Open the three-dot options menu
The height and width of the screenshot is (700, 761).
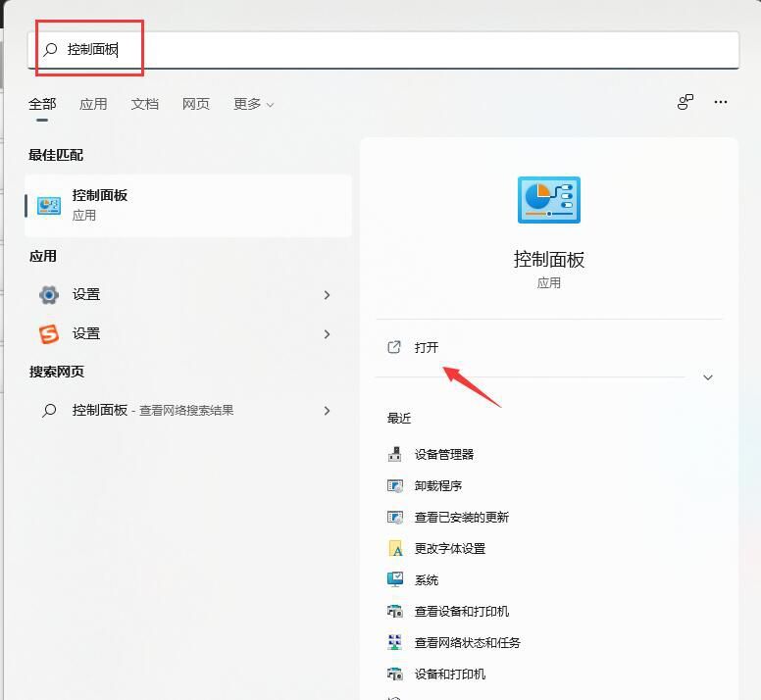click(x=720, y=102)
